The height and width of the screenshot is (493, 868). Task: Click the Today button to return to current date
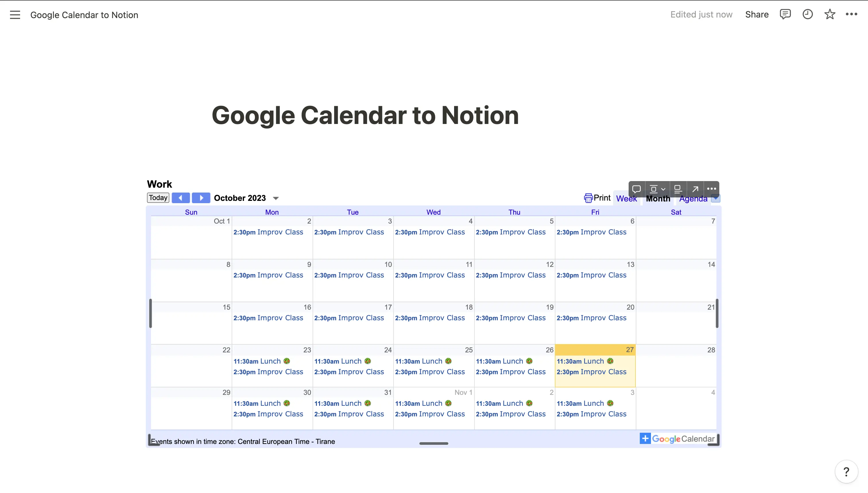pyautogui.click(x=157, y=197)
